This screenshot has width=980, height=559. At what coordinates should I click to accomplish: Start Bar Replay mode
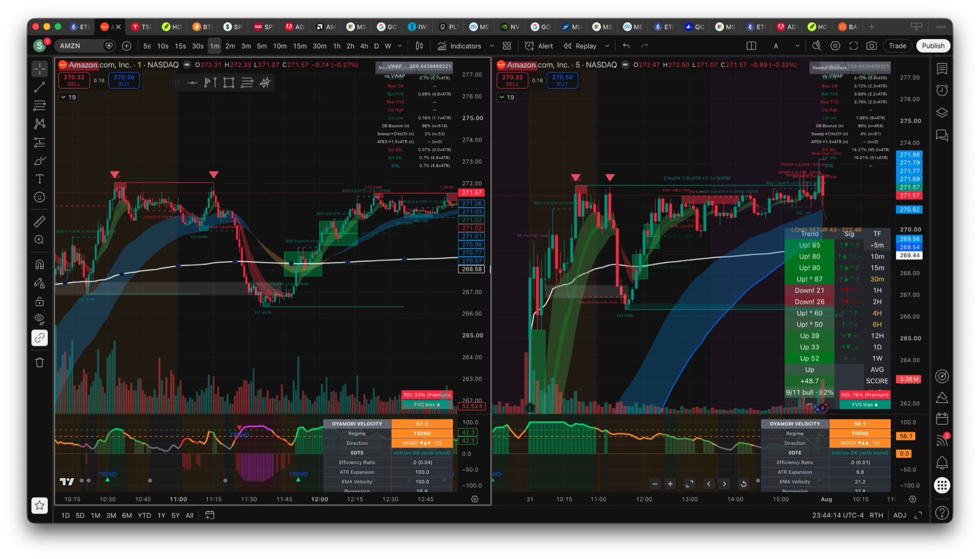[580, 46]
